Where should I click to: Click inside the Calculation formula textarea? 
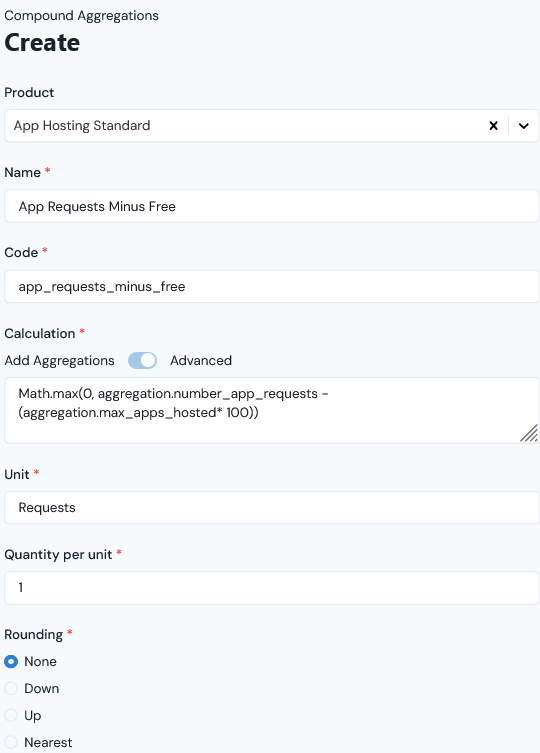point(272,411)
